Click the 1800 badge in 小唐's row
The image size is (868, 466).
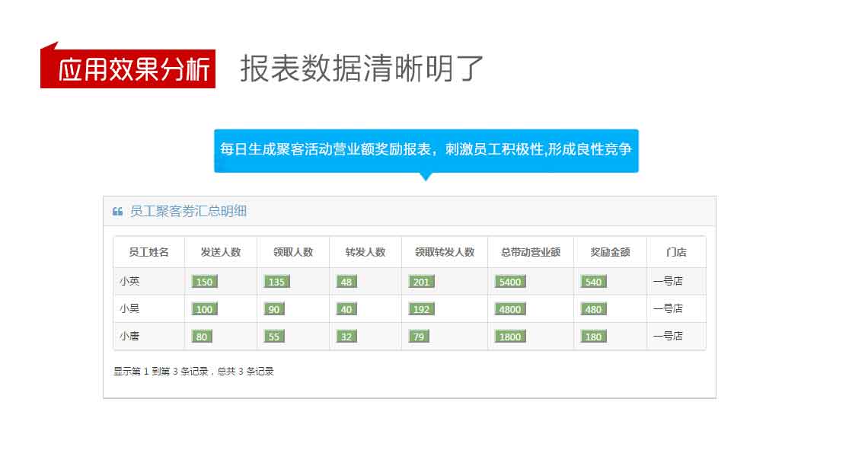tap(510, 336)
